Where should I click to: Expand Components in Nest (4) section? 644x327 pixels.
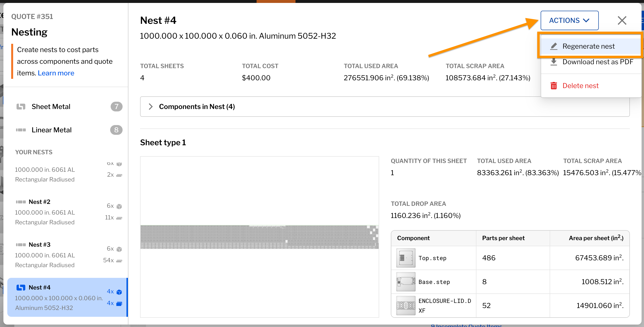coord(197,107)
